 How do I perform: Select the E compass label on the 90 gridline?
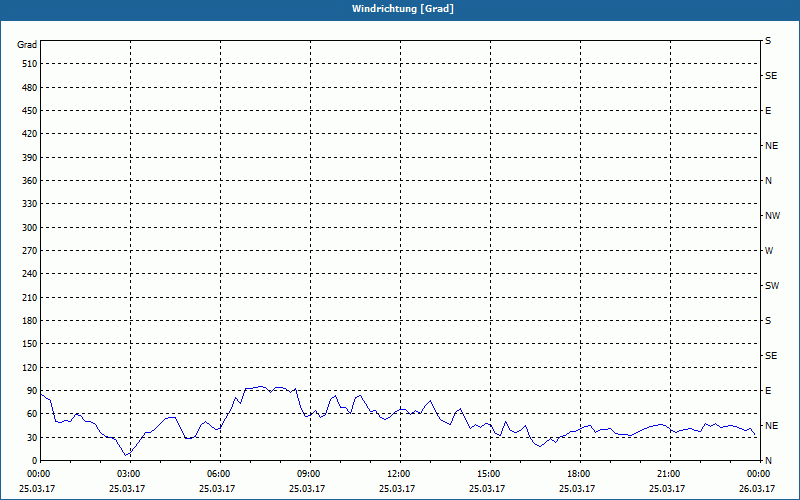768,391
